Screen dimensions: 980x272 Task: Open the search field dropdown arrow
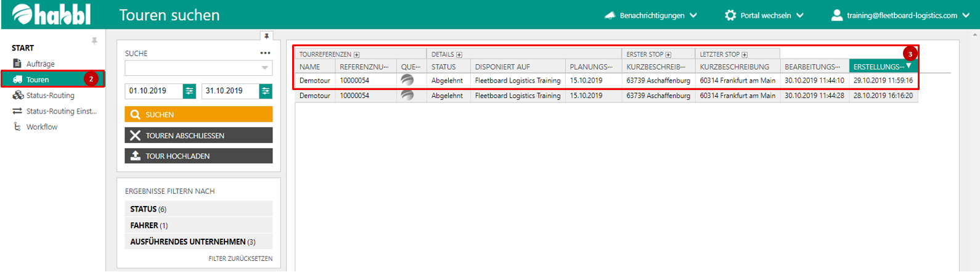(264, 68)
